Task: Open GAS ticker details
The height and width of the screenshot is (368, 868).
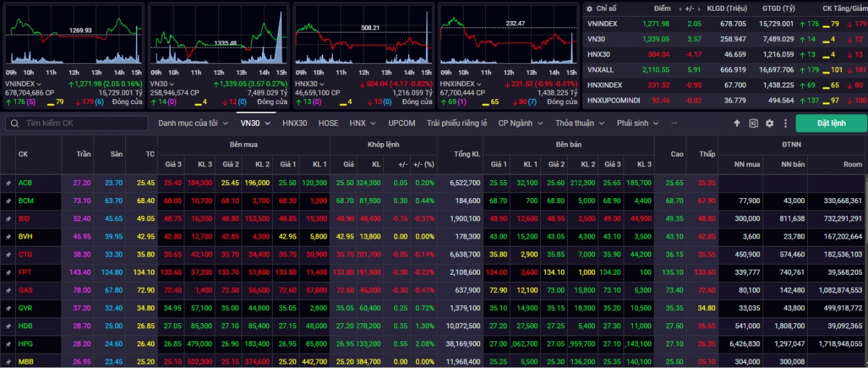Action: coord(25,290)
